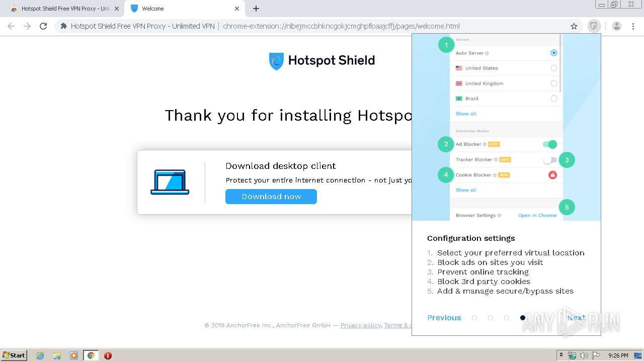Image resolution: width=644 pixels, height=362 pixels.
Task: Go back to the previous page
Action: pyautogui.click(x=11, y=26)
